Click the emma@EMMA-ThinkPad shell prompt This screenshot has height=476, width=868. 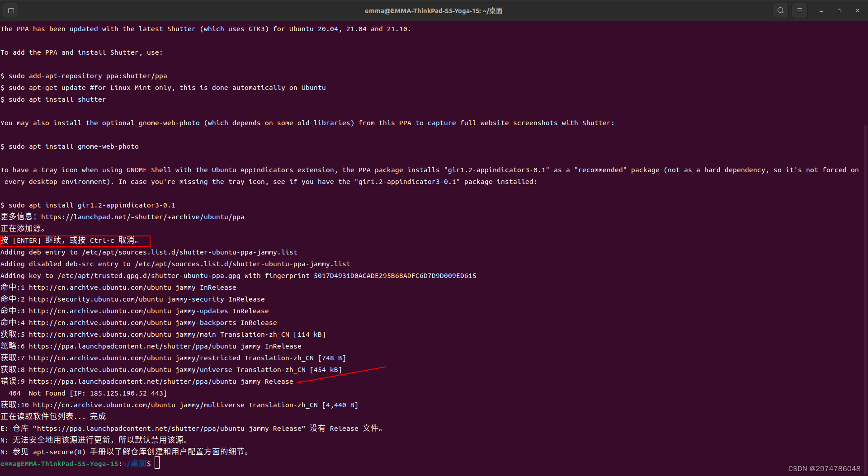pyautogui.click(x=75, y=464)
